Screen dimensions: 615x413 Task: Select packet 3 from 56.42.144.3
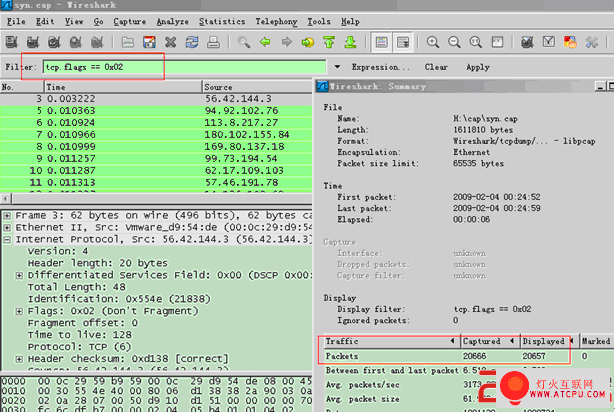click(x=156, y=98)
